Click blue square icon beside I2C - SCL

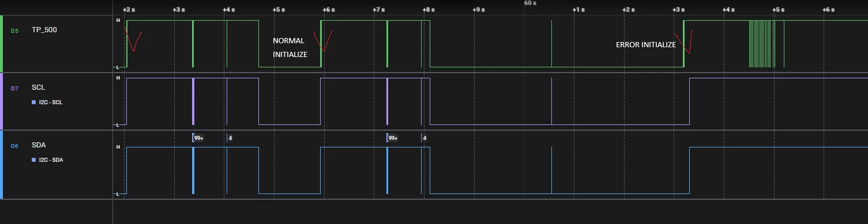[x=34, y=102]
